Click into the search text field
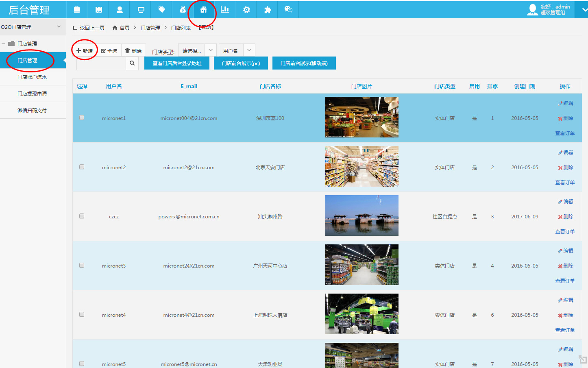 101,63
